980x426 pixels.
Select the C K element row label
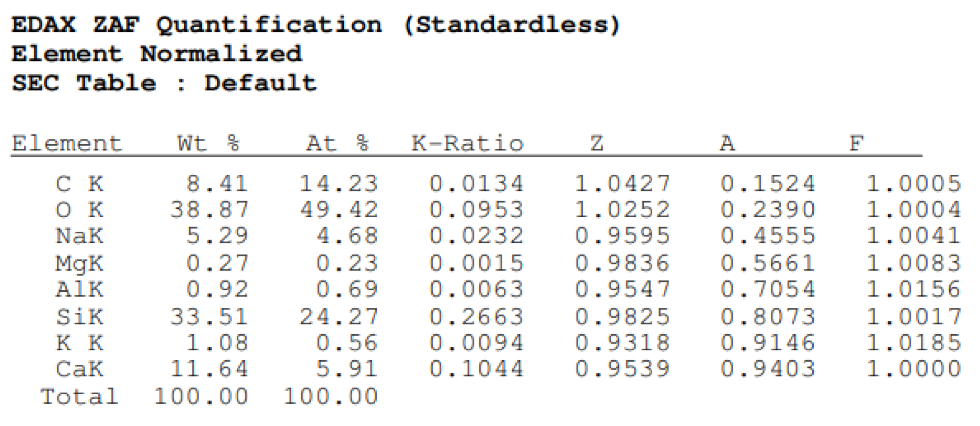[x=79, y=184]
